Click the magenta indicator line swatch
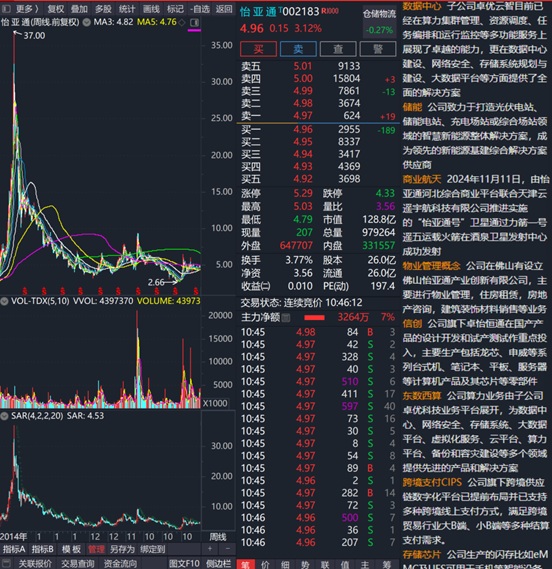The height and width of the screenshot is (569, 552). click(194, 30)
